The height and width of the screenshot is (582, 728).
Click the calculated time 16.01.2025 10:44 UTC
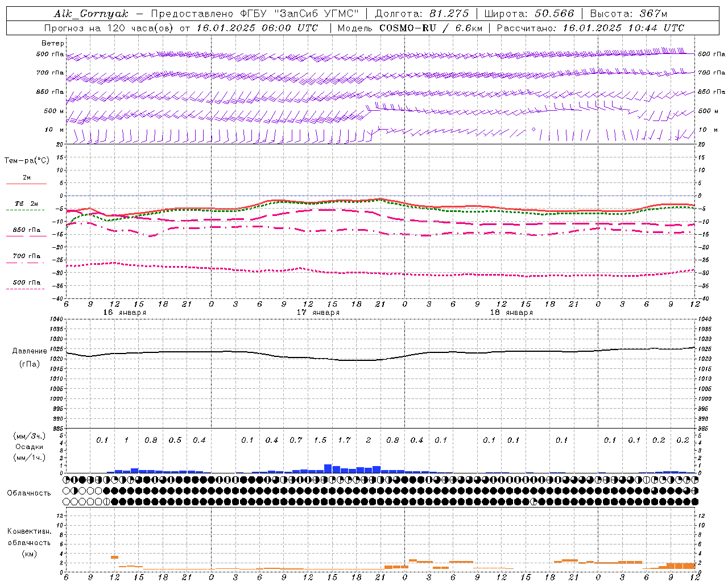(623, 28)
